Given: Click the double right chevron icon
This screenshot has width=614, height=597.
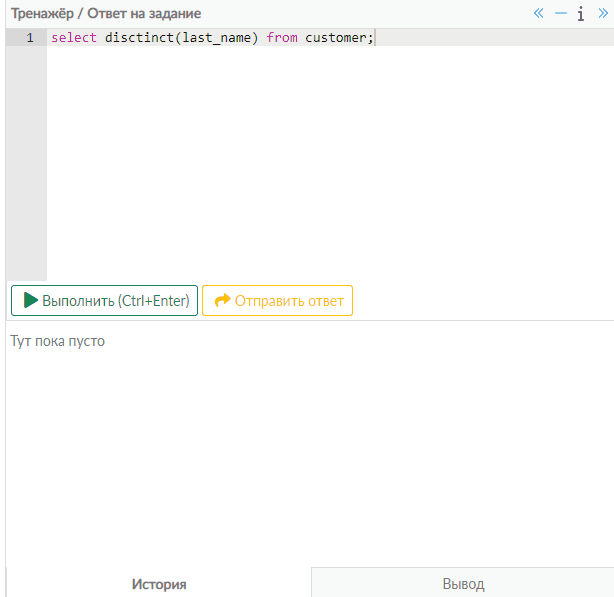Looking at the screenshot, I should tap(602, 14).
